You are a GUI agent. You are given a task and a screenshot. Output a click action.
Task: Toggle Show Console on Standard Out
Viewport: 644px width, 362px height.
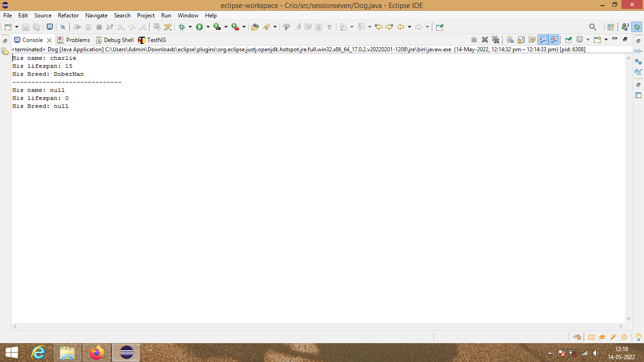tap(543, 40)
